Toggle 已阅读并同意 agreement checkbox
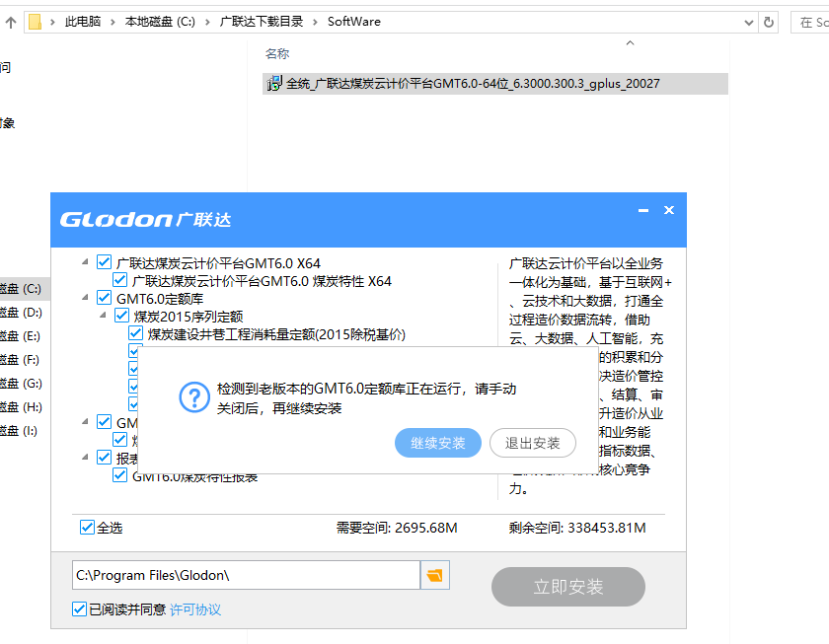Image resolution: width=829 pixels, height=644 pixels. [x=79, y=609]
